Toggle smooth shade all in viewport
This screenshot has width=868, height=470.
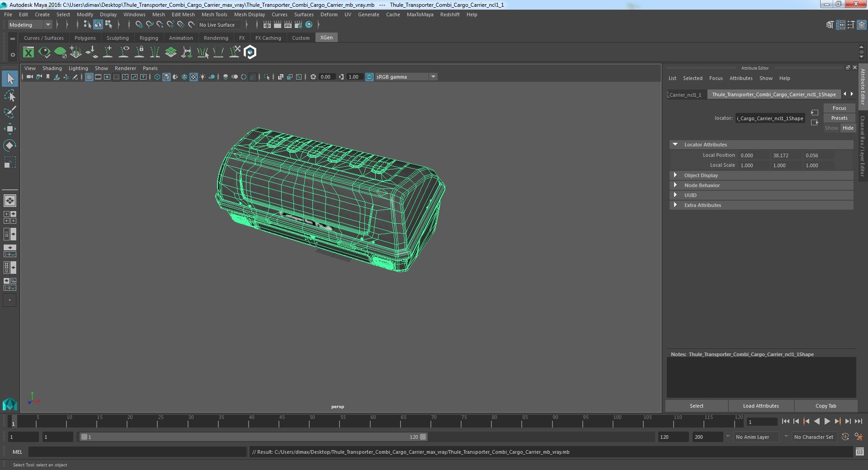click(166, 77)
